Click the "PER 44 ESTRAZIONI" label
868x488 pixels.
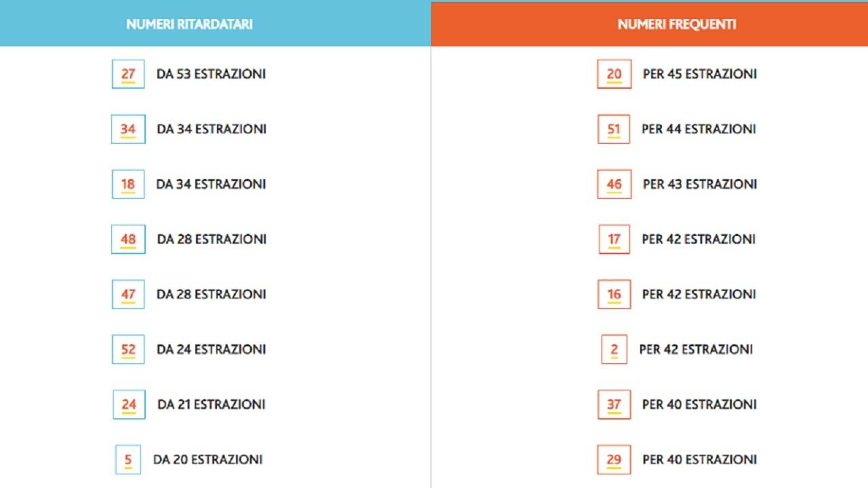pos(698,129)
